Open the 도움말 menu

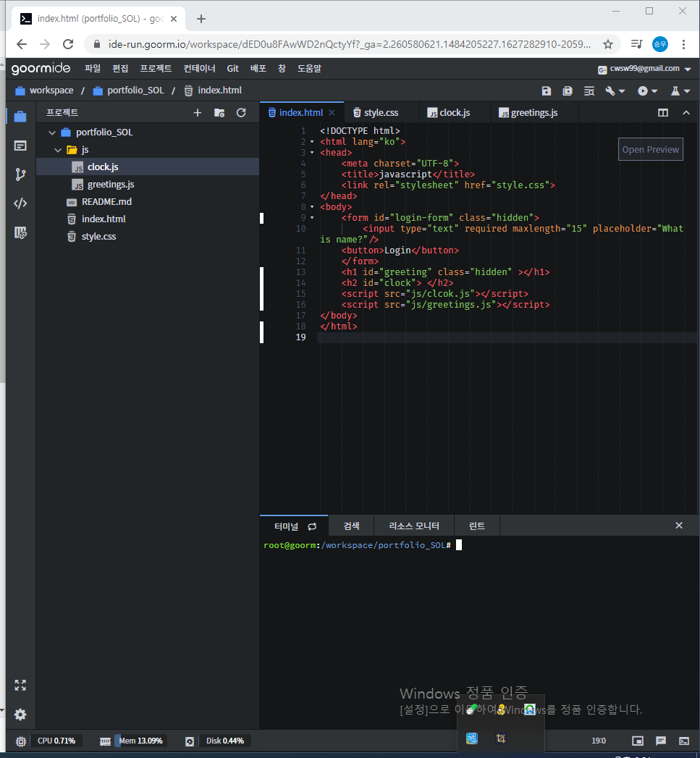[x=309, y=68]
